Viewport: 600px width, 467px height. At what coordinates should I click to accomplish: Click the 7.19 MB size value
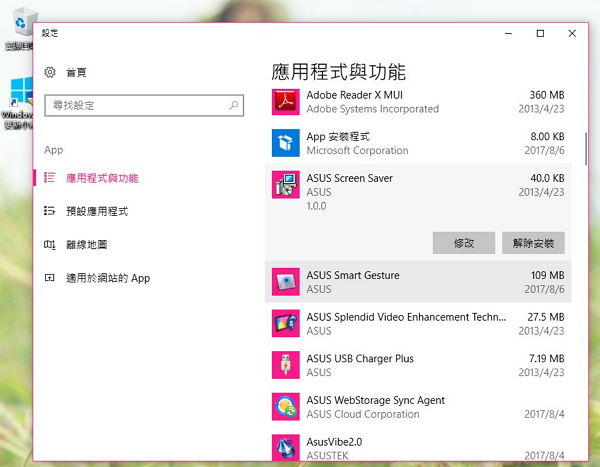[x=547, y=359]
